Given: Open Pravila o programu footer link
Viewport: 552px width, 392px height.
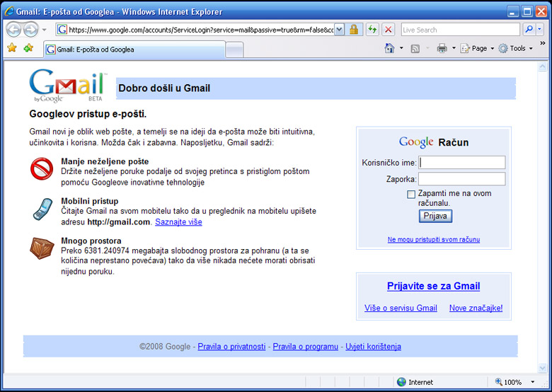Looking at the screenshot, I should pos(306,347).
